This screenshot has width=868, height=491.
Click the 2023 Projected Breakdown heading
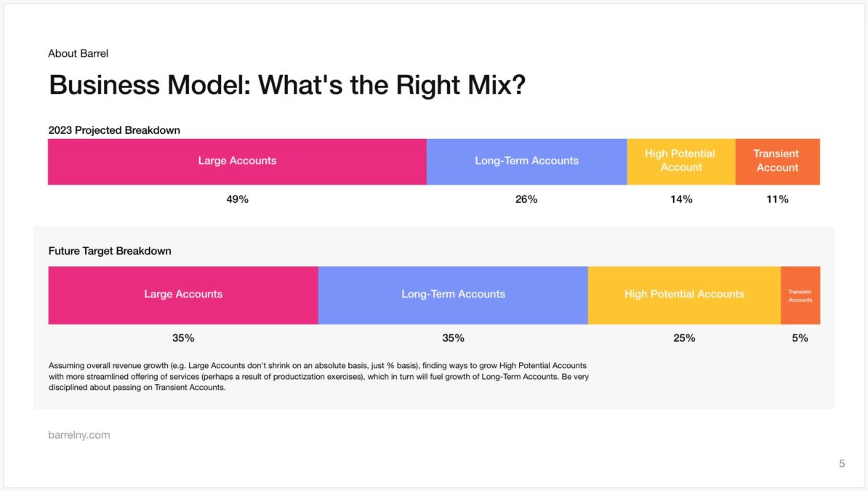tap(114, 130)
